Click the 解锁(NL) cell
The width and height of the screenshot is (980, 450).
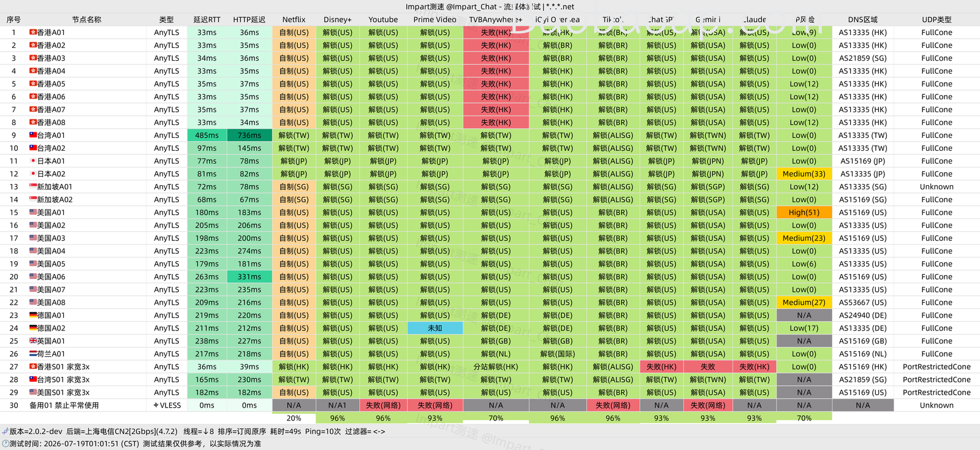[496, 354]
